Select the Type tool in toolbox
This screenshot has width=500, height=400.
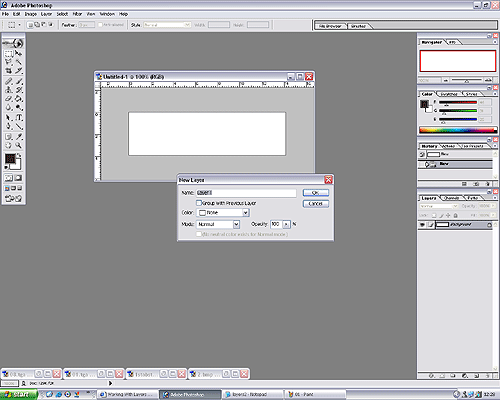click(x=19, y=117)
